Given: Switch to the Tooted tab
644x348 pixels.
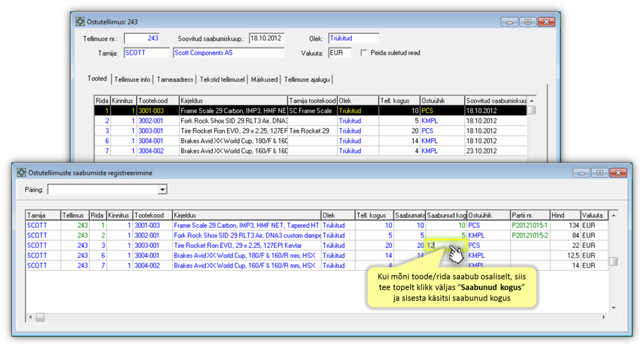Looking at the screenshot, I should [97, 79].
